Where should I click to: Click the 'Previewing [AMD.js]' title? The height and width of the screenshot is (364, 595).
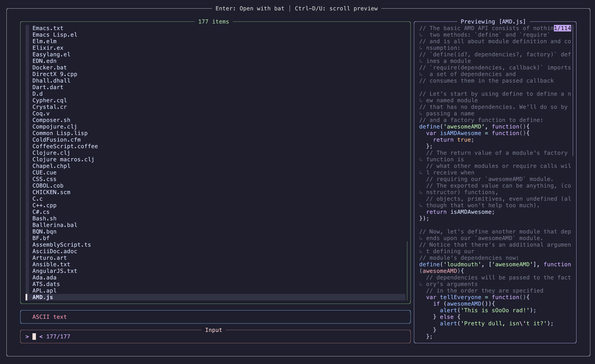click(493, 21)
